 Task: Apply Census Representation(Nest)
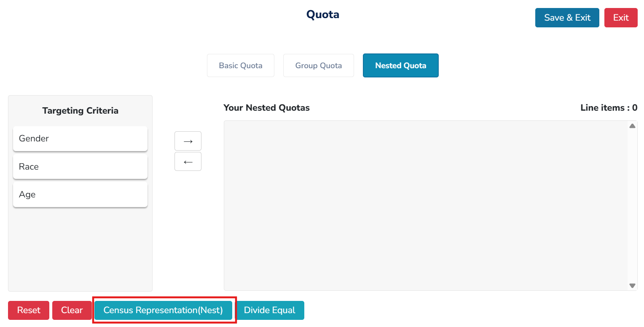163,311
